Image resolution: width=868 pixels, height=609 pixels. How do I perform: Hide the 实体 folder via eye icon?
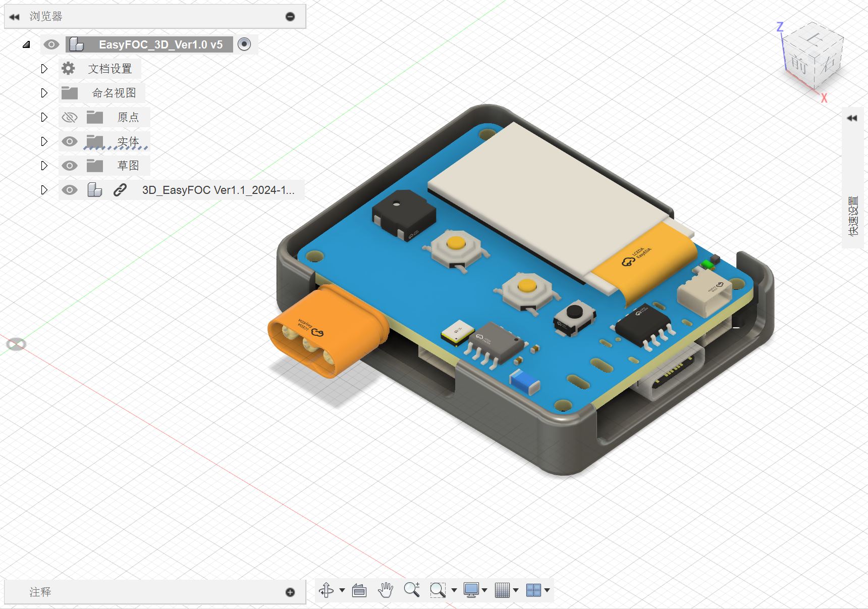coord(70,141)
